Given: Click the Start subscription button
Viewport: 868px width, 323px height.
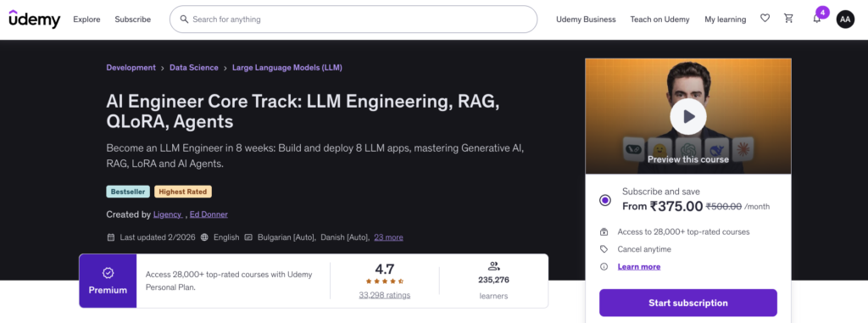Looking at the screenshot, I should [688, 303].
